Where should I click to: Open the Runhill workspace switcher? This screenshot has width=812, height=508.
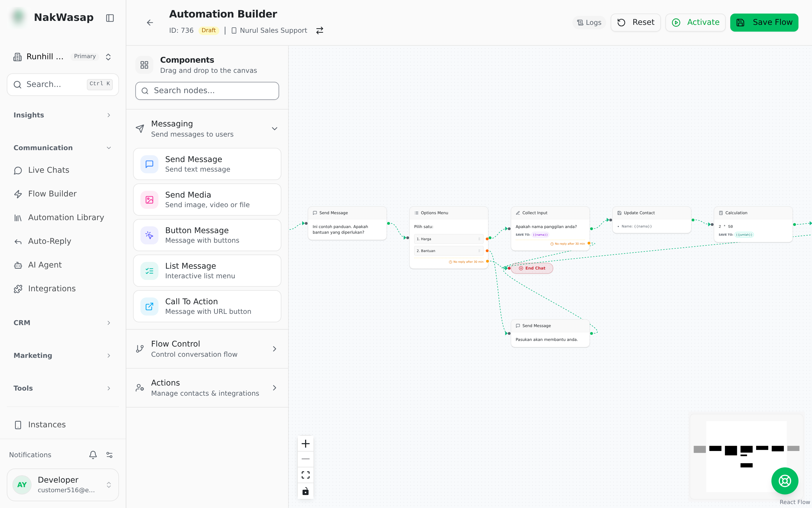coord(63,57)
